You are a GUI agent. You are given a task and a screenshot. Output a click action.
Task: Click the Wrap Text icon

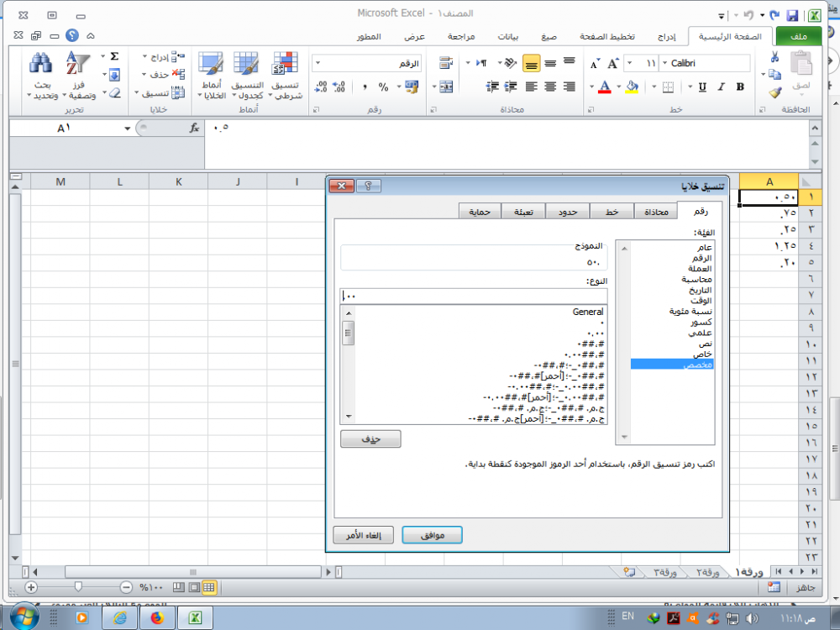(446, 63)
